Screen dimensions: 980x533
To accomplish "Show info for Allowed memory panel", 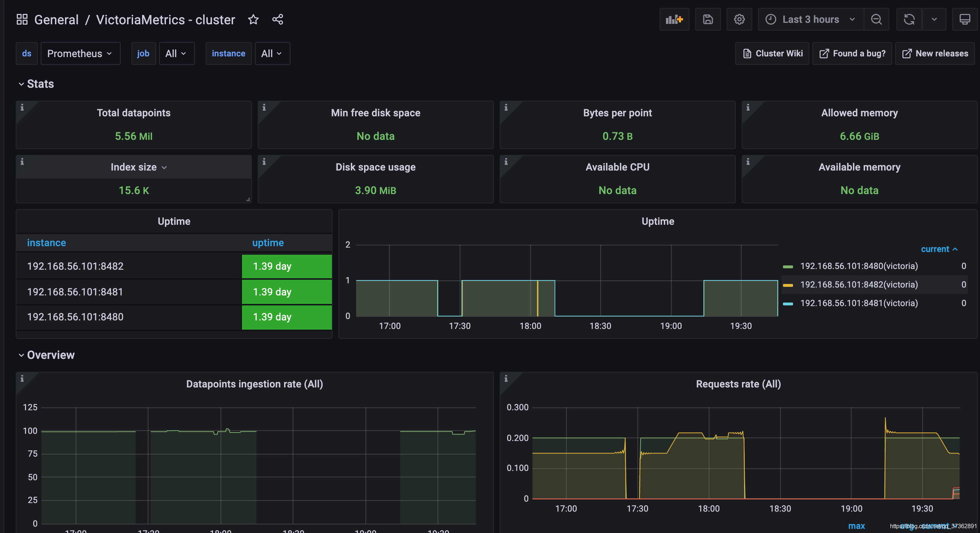I will 748,108.
